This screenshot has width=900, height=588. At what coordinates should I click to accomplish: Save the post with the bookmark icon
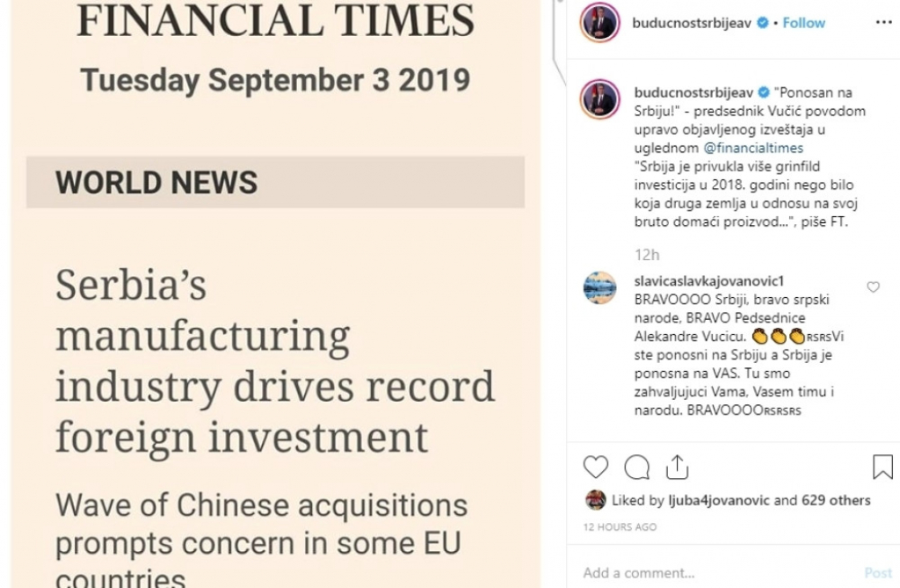pos(882,467)
